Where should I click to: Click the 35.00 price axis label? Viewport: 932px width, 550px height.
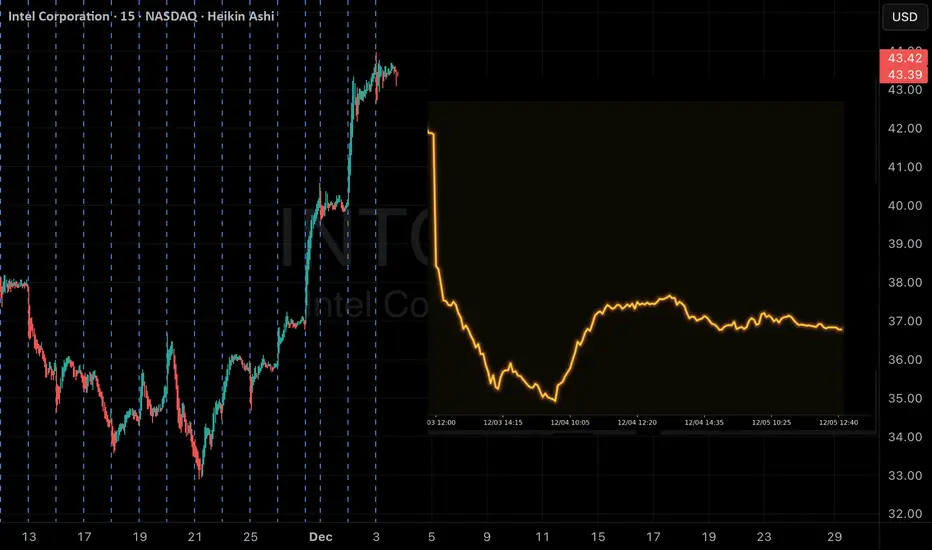pyautogui.click(x=905, y=398)
